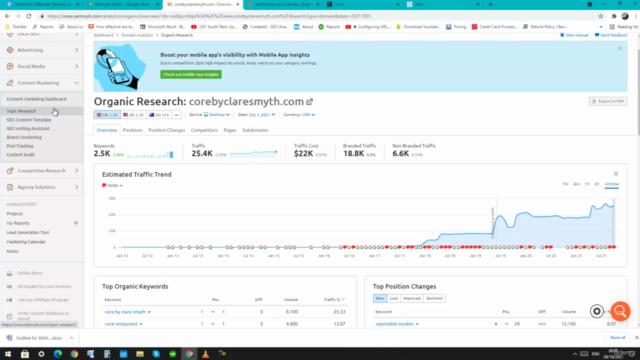The width and height of the screenshot is (640, 360).
Task: Open the Device Desktop dropdown
Action: pos(217,115)
